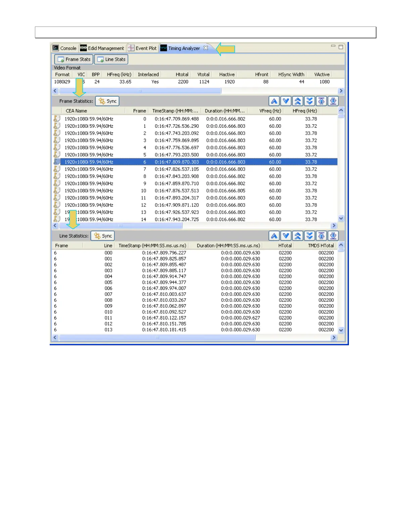Viewport: 411px width, 532px height.
Task: Click the row icon for frame 0
Action: click(x=57, y=119)
